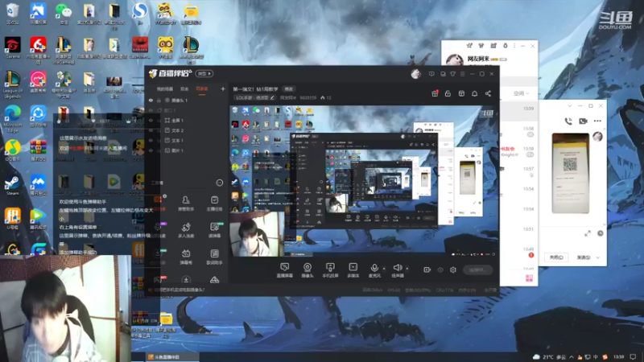Open the 空间 dropdown in the QQ panel
Screen dimensions: 644x362
coord(521,93)
